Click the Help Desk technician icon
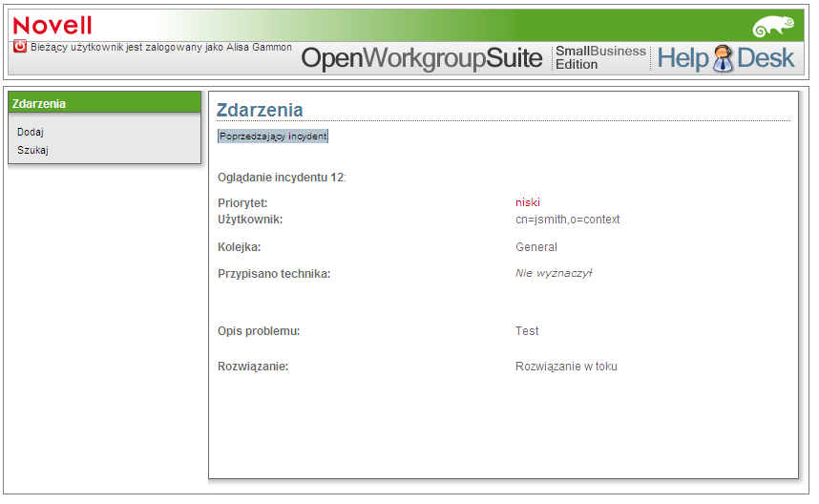The image size is (819, 504). click(x=723, y=58)
